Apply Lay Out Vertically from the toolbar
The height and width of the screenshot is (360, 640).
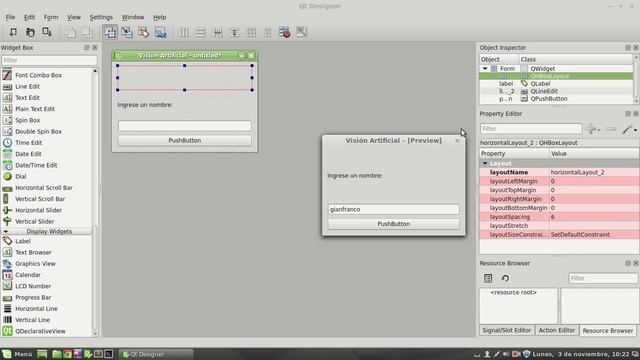[x=200, y=32]
